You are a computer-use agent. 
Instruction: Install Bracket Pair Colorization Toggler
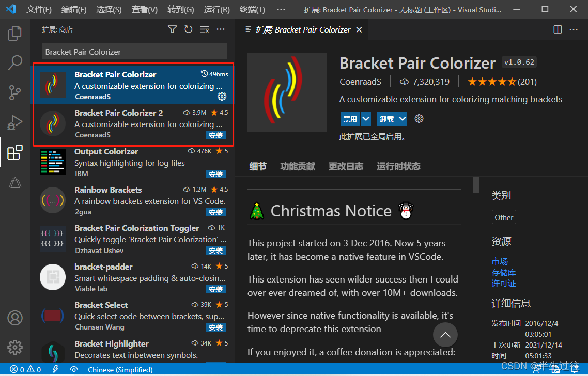click(215, 250)
